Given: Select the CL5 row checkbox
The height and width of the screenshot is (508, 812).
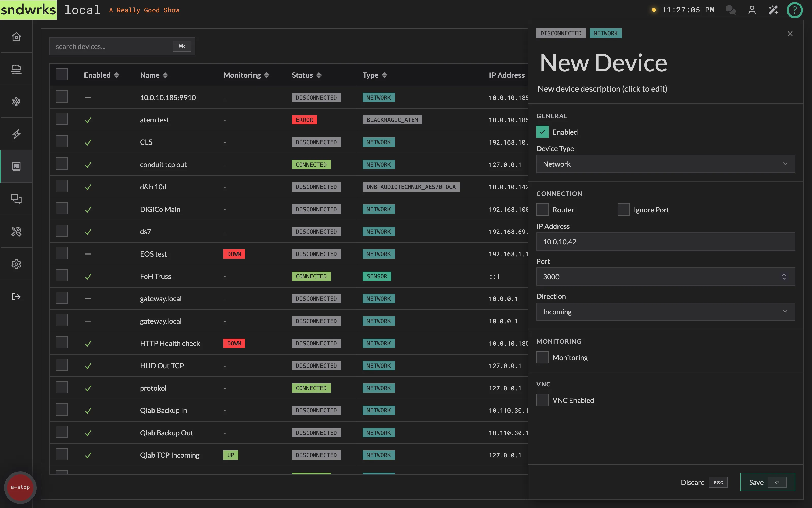Looking at the screenshot, I should (x=62, y=141).
